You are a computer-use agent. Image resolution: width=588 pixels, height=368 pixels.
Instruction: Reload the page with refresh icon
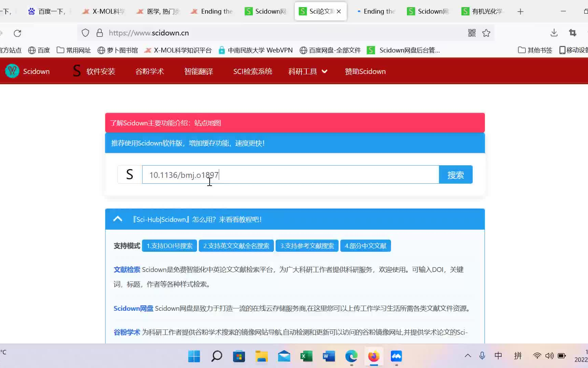point(17,33)
